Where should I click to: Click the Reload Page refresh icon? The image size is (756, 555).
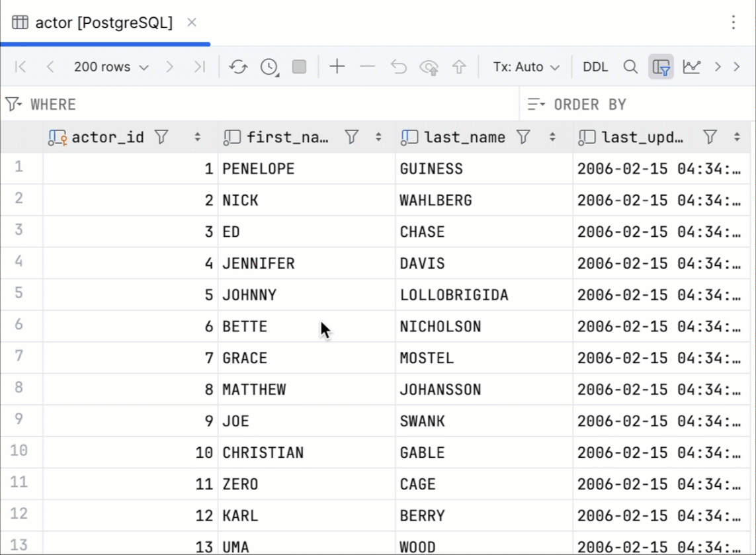(238, 67)
